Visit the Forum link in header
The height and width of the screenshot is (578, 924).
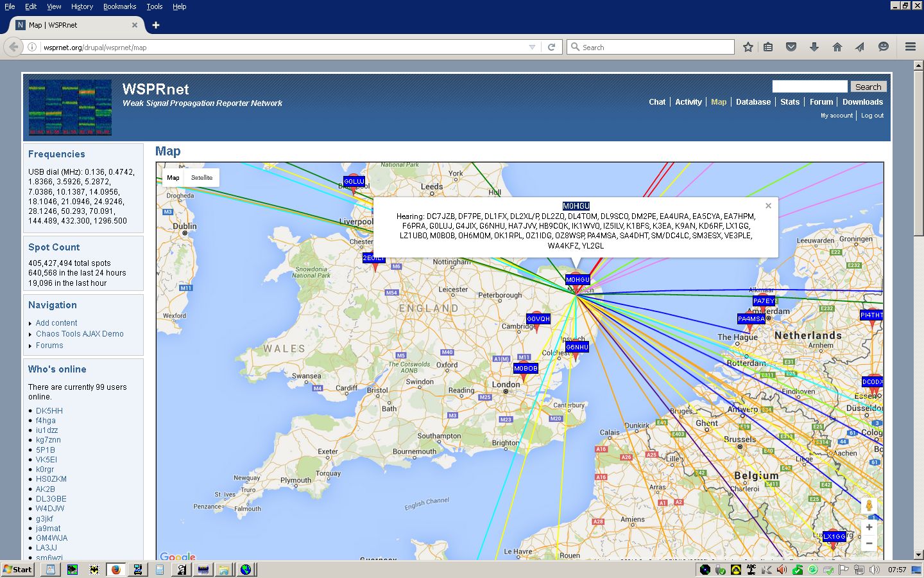pos(821,102)
